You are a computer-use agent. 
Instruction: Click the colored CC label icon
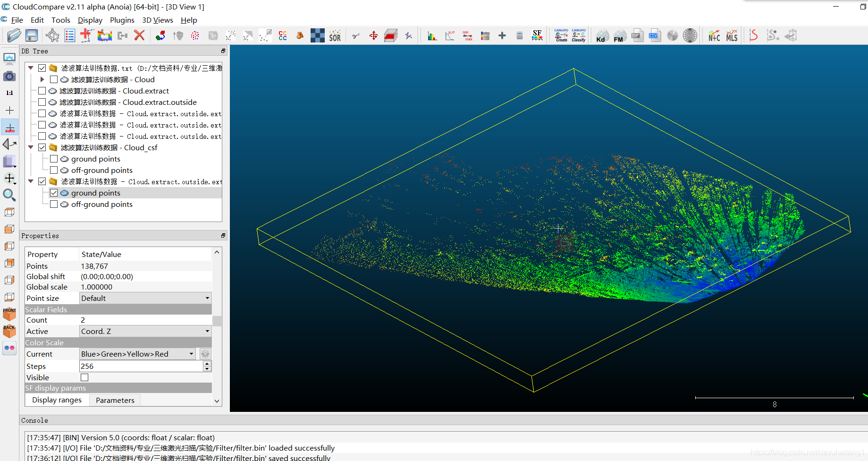(x=283, y=35)
